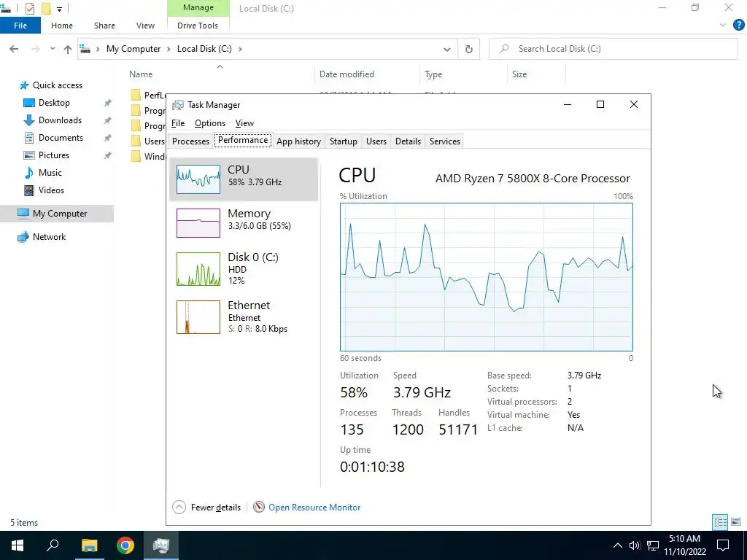
Task: Open Desktop in the navigation pane
Action: tap(54, 103)
